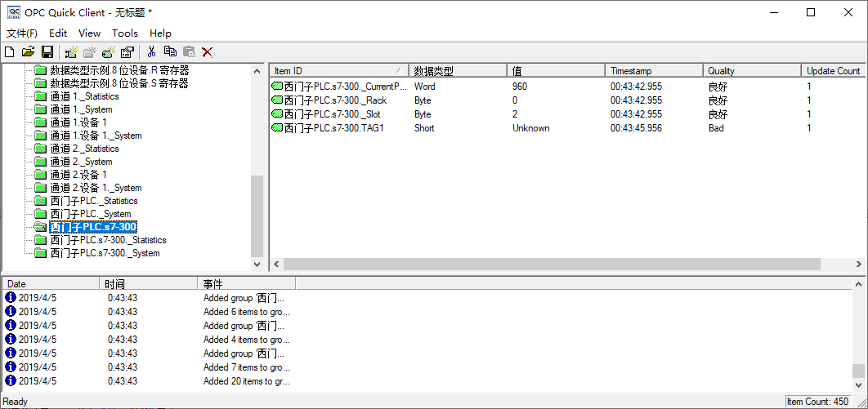Click the 数据类型 column header
Viewport: 868px width, 409px height.
(x=458, y=71)
